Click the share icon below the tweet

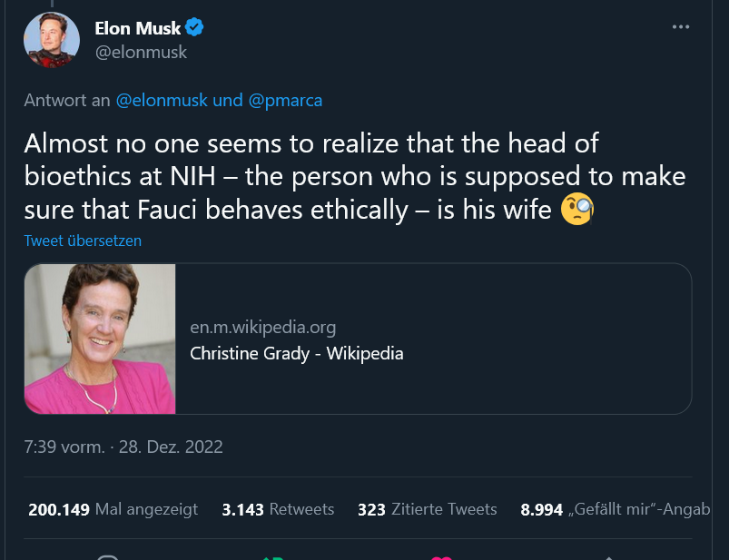click(608, 556)
